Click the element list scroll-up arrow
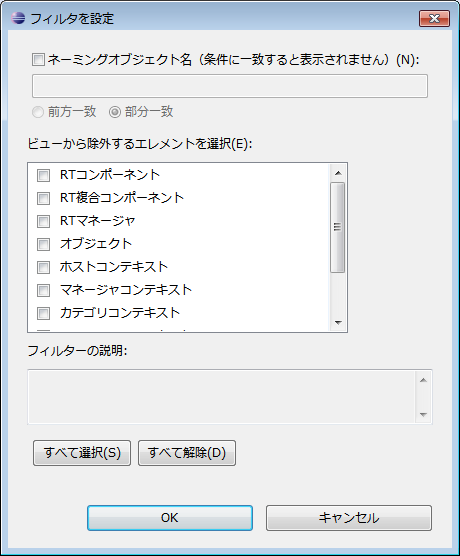The width and height of the screenshot is (460, 556). point(338,173)
